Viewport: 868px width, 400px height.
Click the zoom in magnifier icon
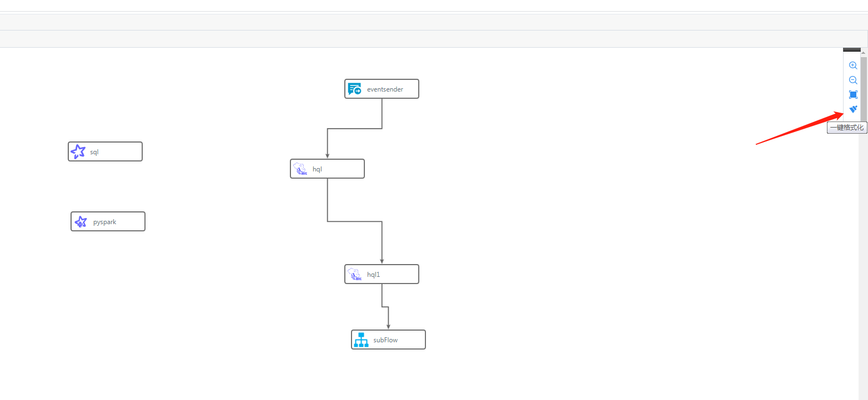[853, 65]
